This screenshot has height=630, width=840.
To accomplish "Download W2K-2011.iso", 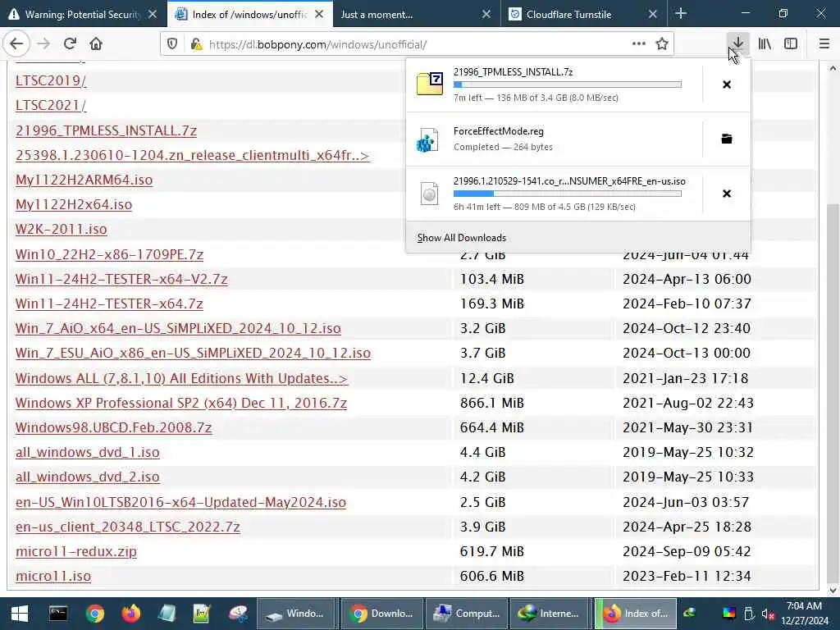I will point(61,230).
